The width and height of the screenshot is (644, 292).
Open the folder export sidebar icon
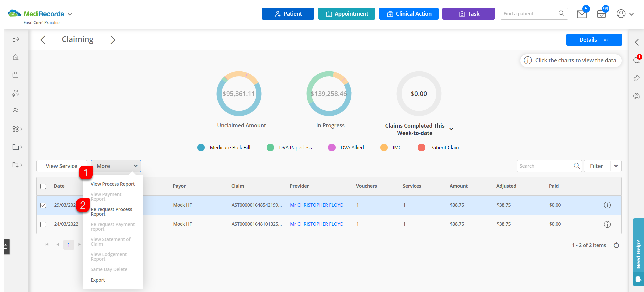tap(16, 165)
